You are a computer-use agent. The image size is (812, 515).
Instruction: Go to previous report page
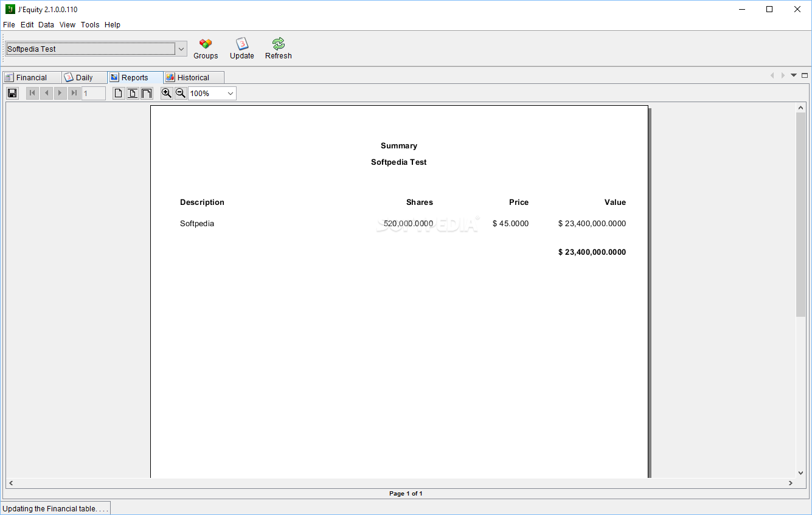[46, 93]
